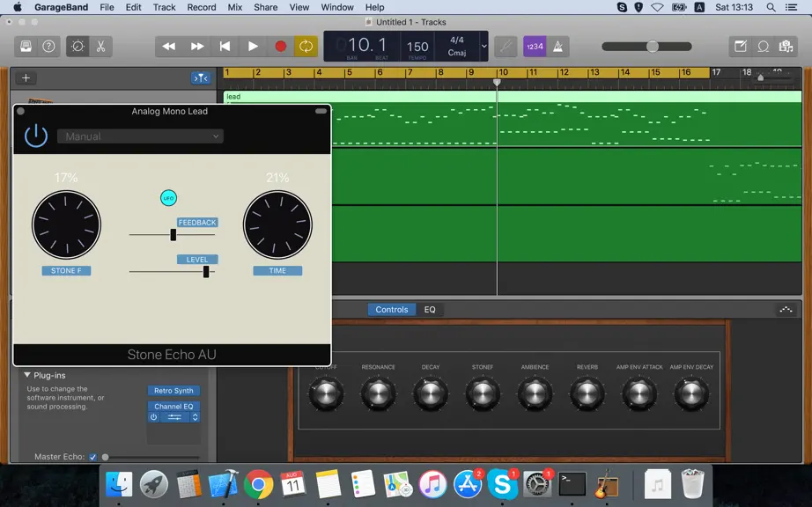Click the TIME label button
Viewport: 812px width, 507px height.
tap(277, 270)
